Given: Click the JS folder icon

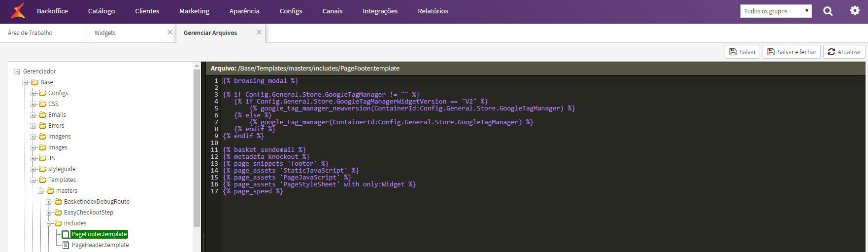Looking at the screenshot, I should click(x=43, y=158).
